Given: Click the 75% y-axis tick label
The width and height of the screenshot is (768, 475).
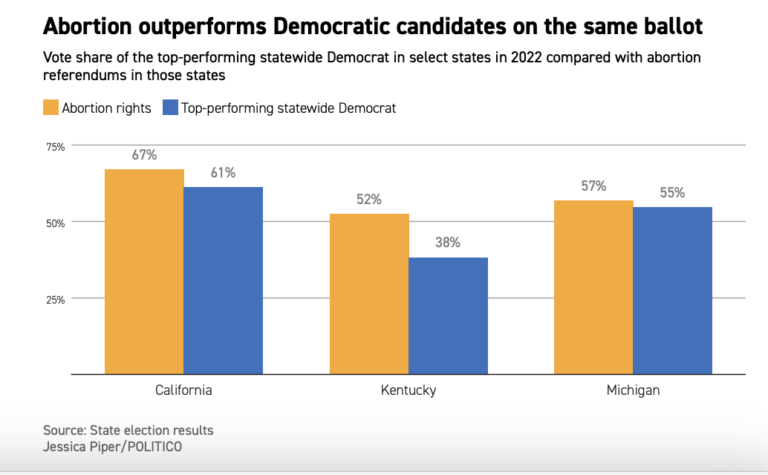Looking at the screenshot, I should (55, 146).
